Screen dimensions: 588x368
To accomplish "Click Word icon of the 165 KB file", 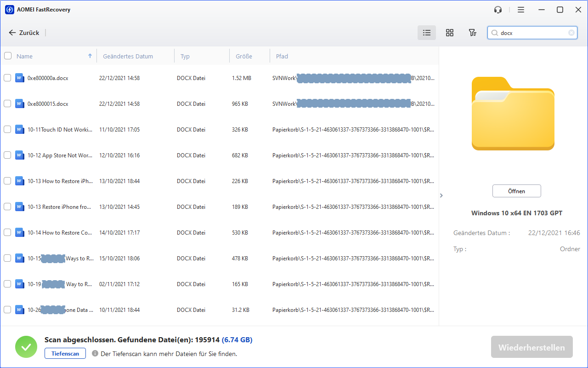I will 19,284.
